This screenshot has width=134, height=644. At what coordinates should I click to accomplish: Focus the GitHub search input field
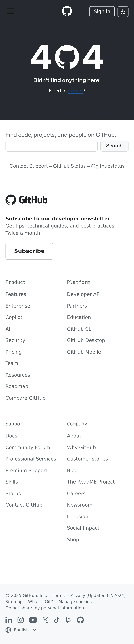(x=52, y=146)
